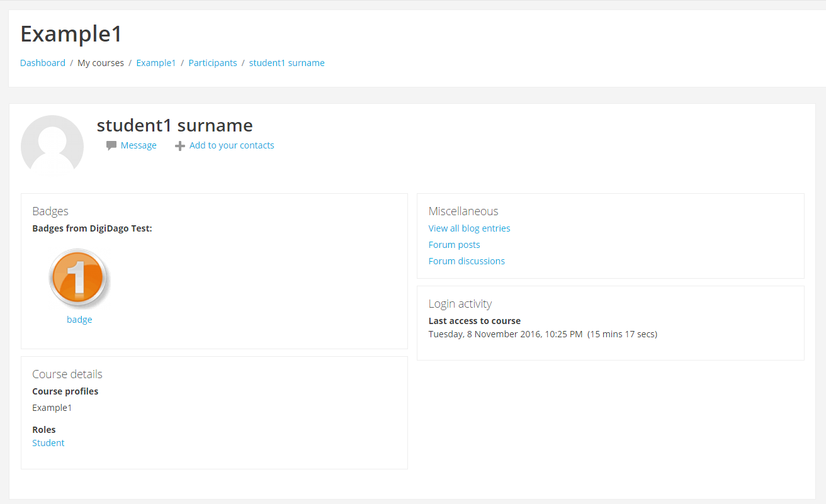Click the student1 surname profile heading
This screenshot has height=504, width=826.
coord(175,125)
